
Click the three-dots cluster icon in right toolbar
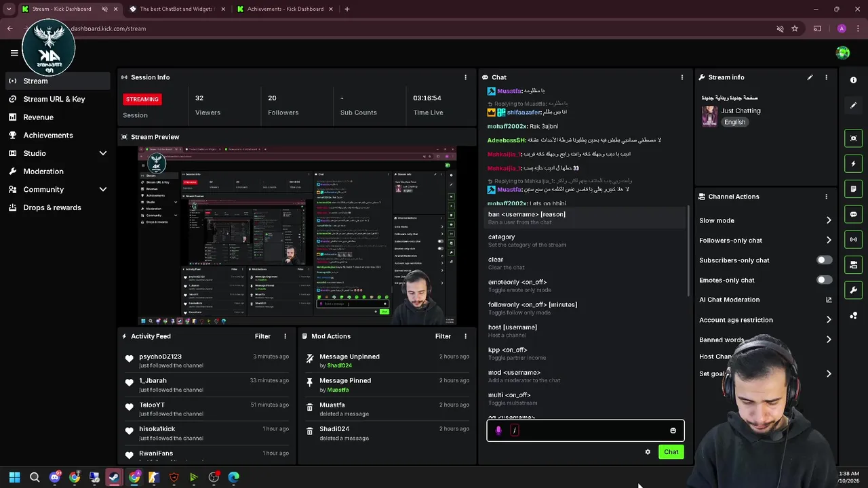[853, 316]
